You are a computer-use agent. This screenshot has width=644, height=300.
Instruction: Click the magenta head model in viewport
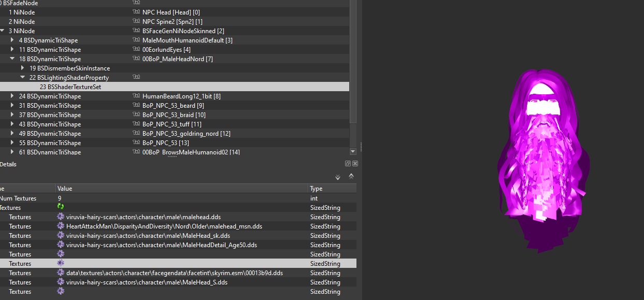point(542,161)
